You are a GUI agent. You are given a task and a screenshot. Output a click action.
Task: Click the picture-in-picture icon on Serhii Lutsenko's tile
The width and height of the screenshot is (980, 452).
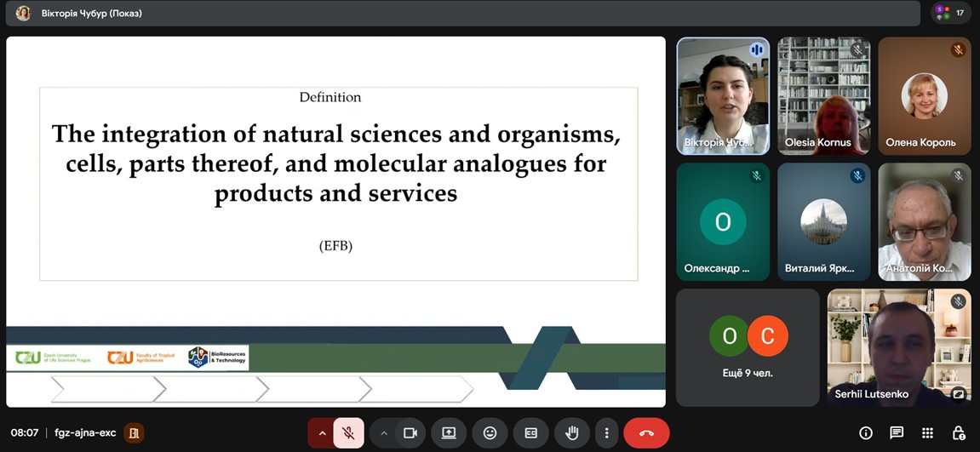click(x=959, y=393)
